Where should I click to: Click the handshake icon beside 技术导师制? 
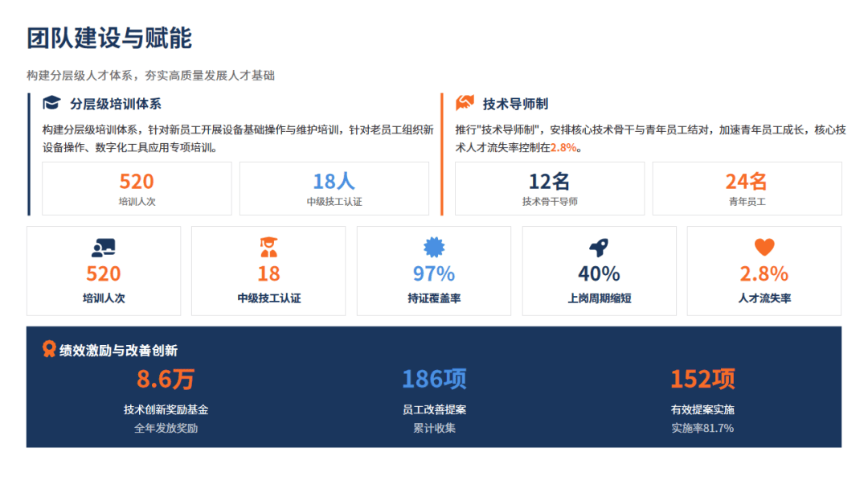[x=465, y=103]
